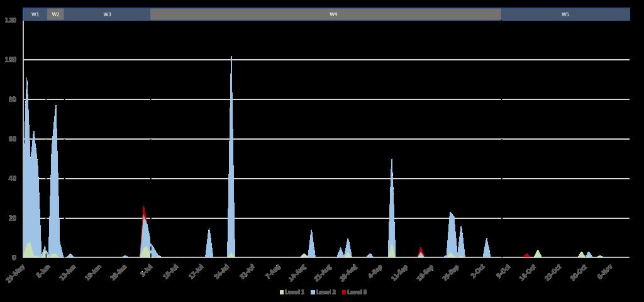Select the W1 period band
The width and height of the screenshot is (644, 302).
coord(35,14)
